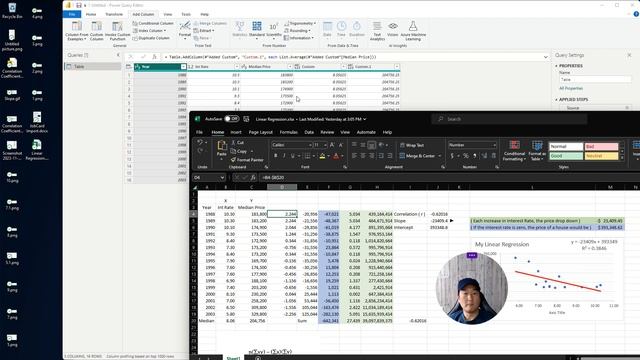Click the Azure Machine Learning flask icon
This screenshot has height=360, width=640.
[x=413, y=27]
